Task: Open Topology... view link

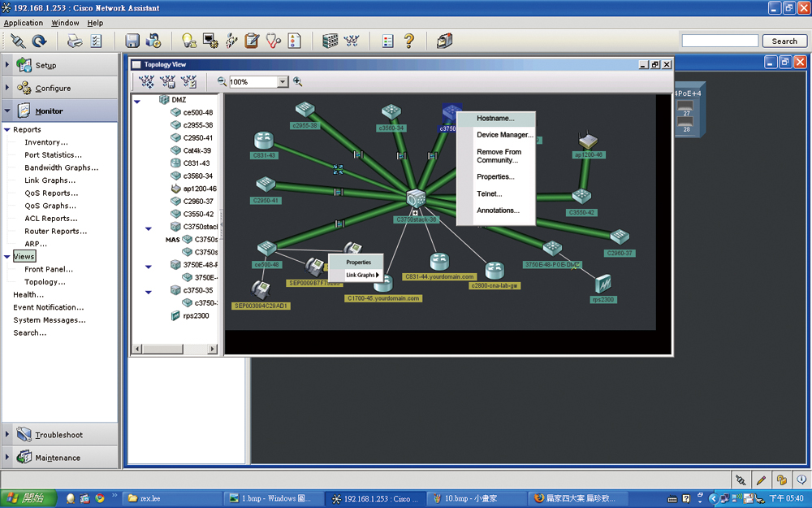Action: (x=45, y=282)
